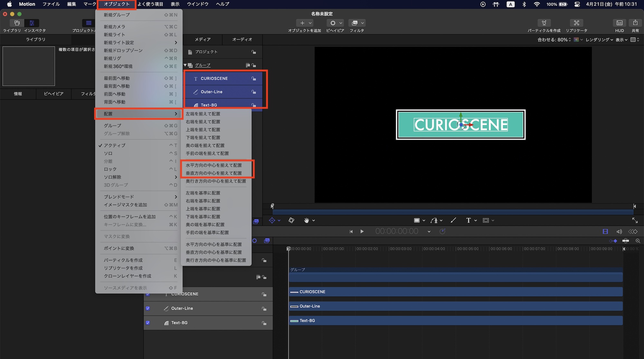The image size is (644, 359).
Task: Click the Share icon in toolbar
Action: tap(635, 23)
